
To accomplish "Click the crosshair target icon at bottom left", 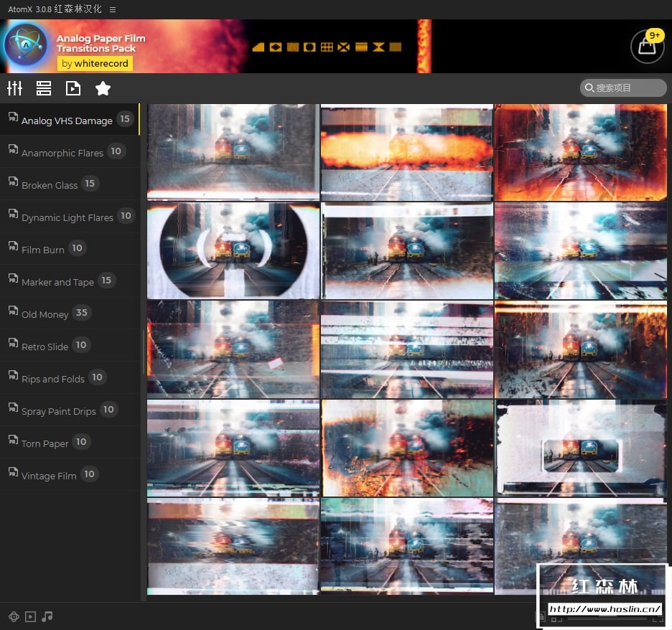I will pyautogui.click(x=14, y=616).
